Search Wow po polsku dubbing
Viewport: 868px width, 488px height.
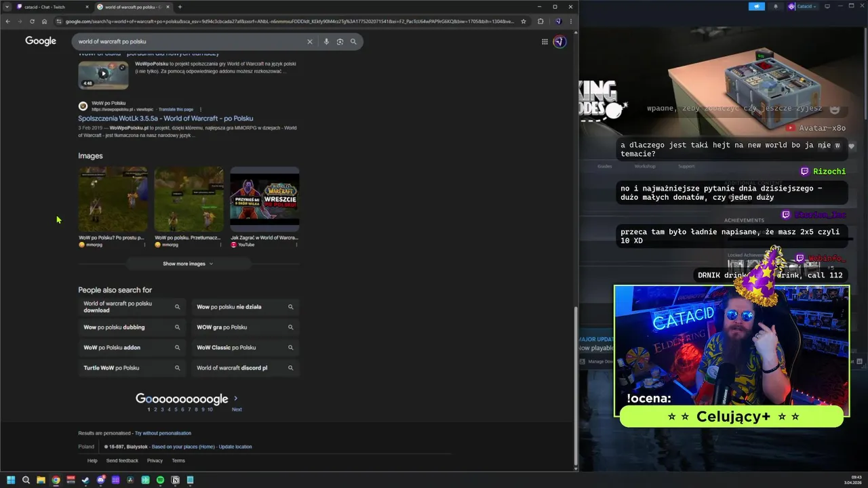point(132,327)
